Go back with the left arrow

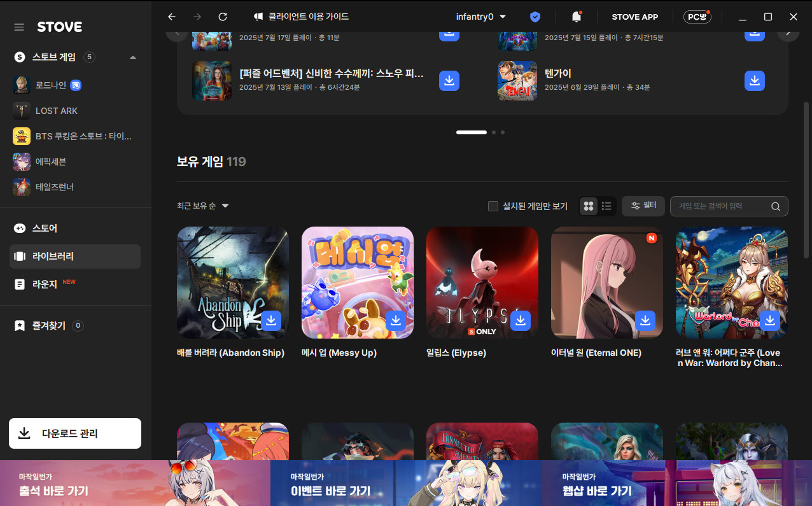pyautogui.click(x=171, y=17)
